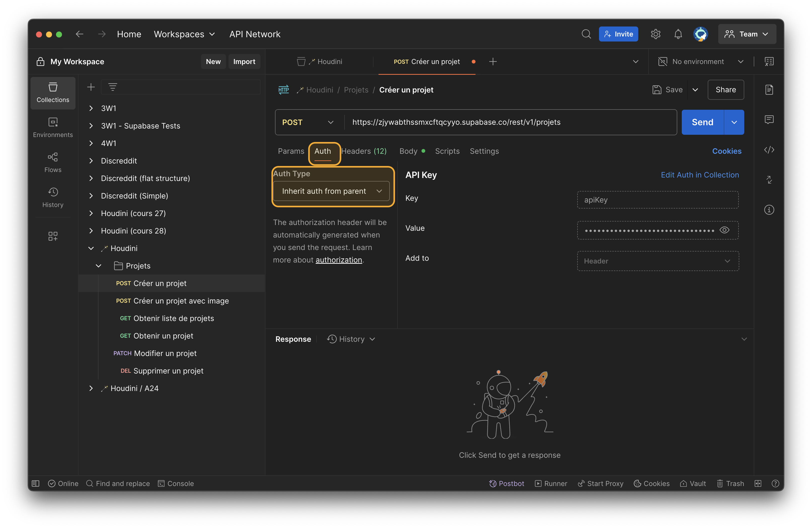Open the Environments sidebar panel
Viewport: 812px width, 528px height.
[53, 127]
